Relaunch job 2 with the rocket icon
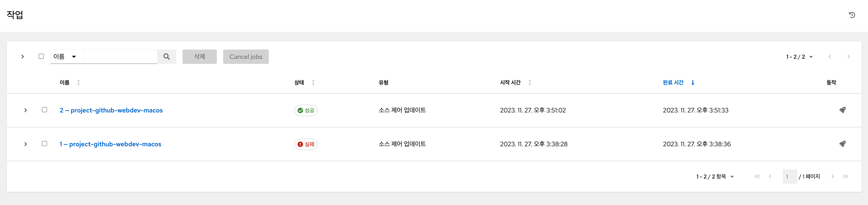 click(842, 110)
